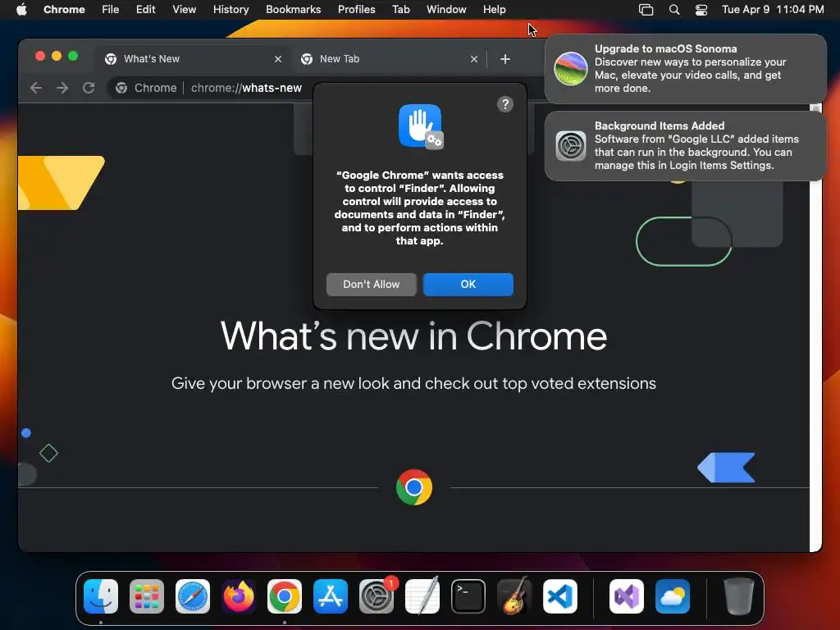Click OK in the Finder access dialog
The image size is (840, 630).
(468, 285)
